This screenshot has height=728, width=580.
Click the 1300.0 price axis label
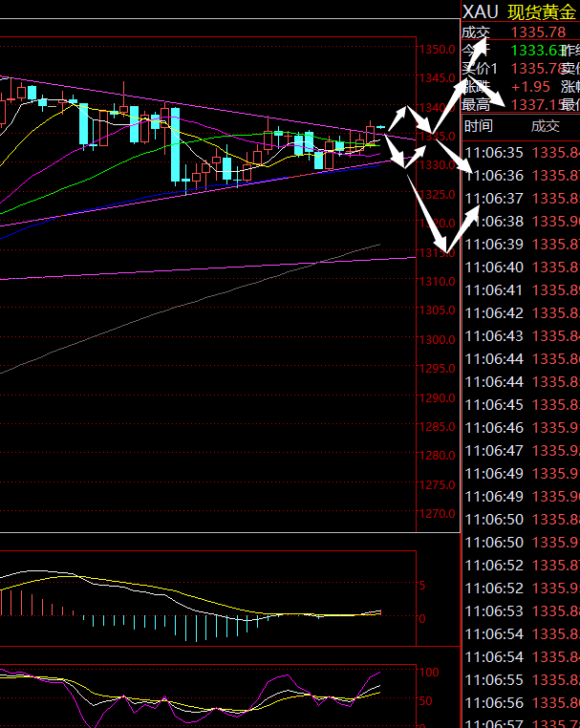[x=437, y=339]
